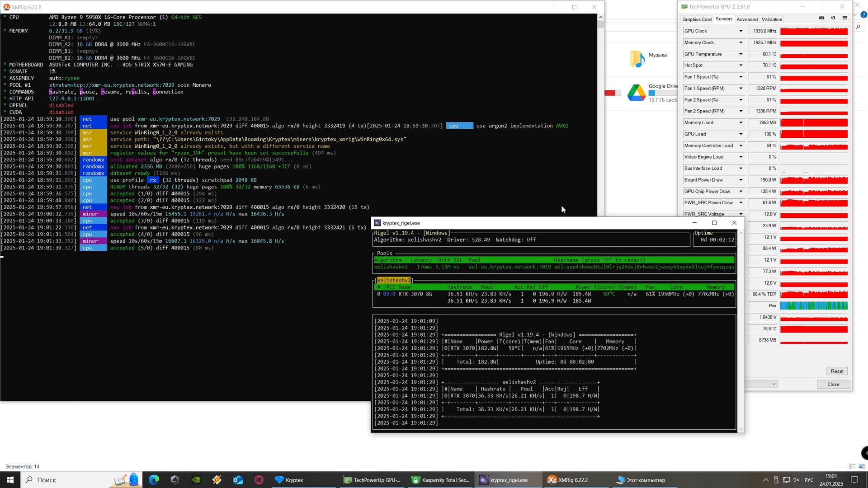The height and width of the screenshot is (488, 868).
Task: Switch to kryptex_rigel.exe taskbar button
Action: tap(508, 480)
